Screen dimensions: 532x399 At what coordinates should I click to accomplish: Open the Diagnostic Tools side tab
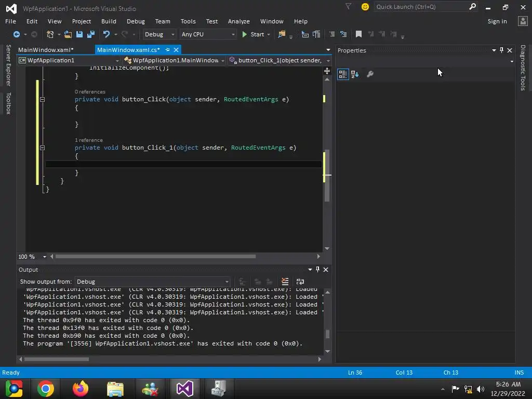click(523, 68)
